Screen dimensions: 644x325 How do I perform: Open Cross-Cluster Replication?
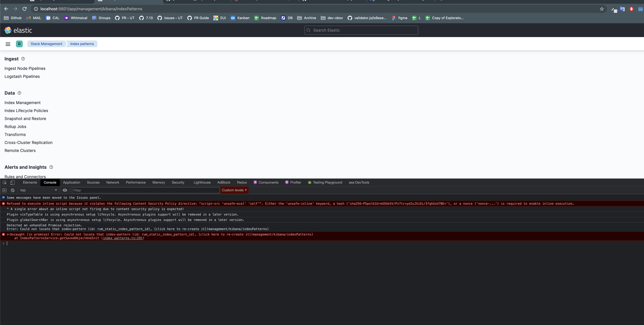[28, 143]
